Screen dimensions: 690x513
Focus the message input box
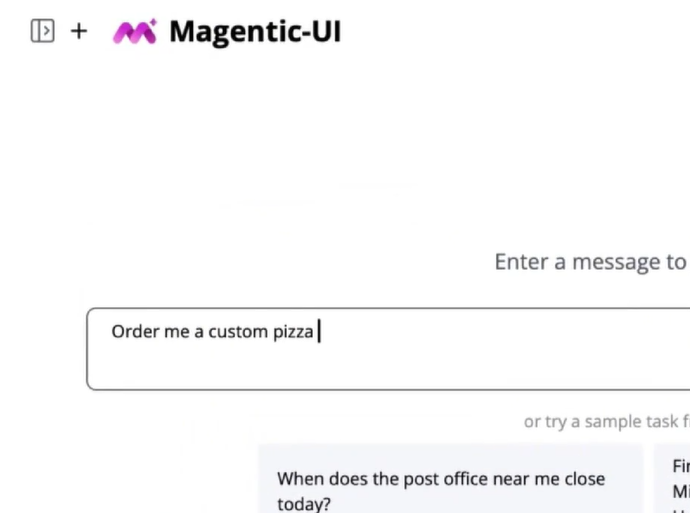pyautogui.click(x=388, y=349)
